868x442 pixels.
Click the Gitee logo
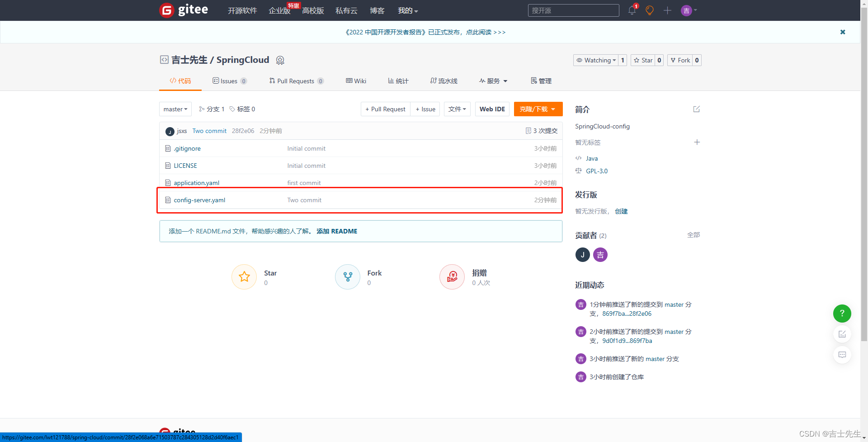point(184,10)
